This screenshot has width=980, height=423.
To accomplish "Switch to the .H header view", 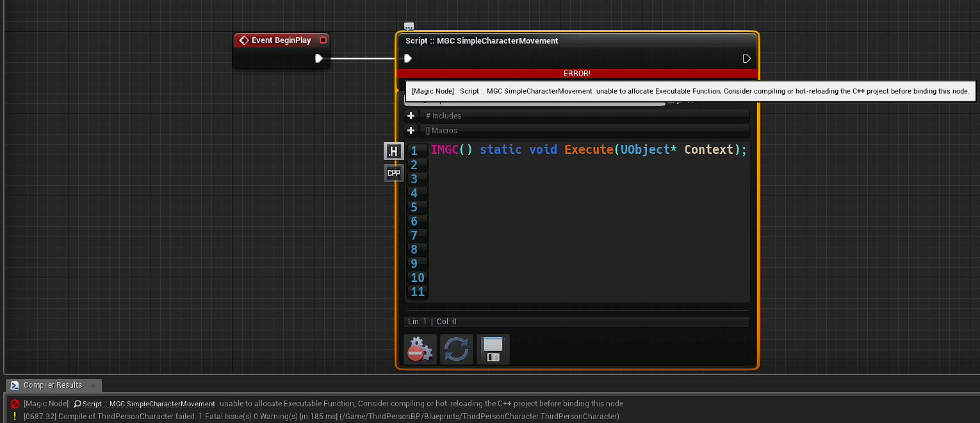I will point(393,151).
